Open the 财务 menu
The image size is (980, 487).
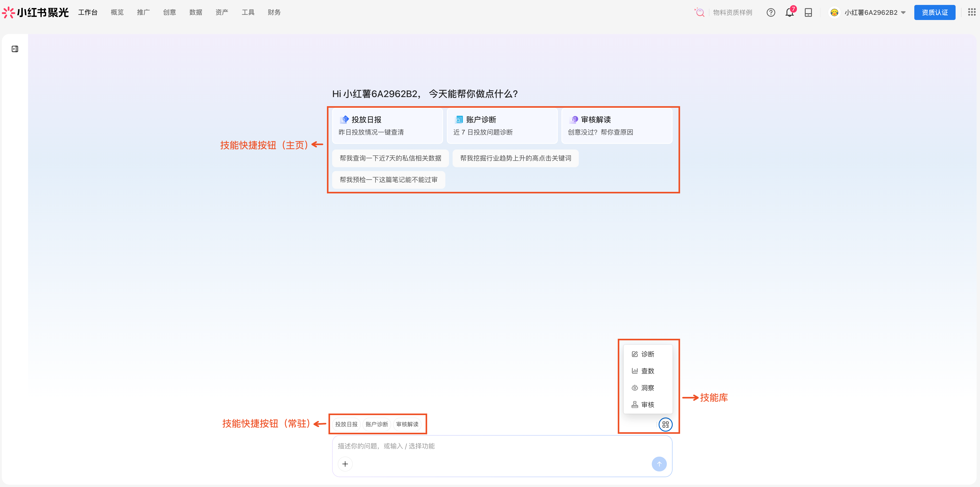[274, 12]
